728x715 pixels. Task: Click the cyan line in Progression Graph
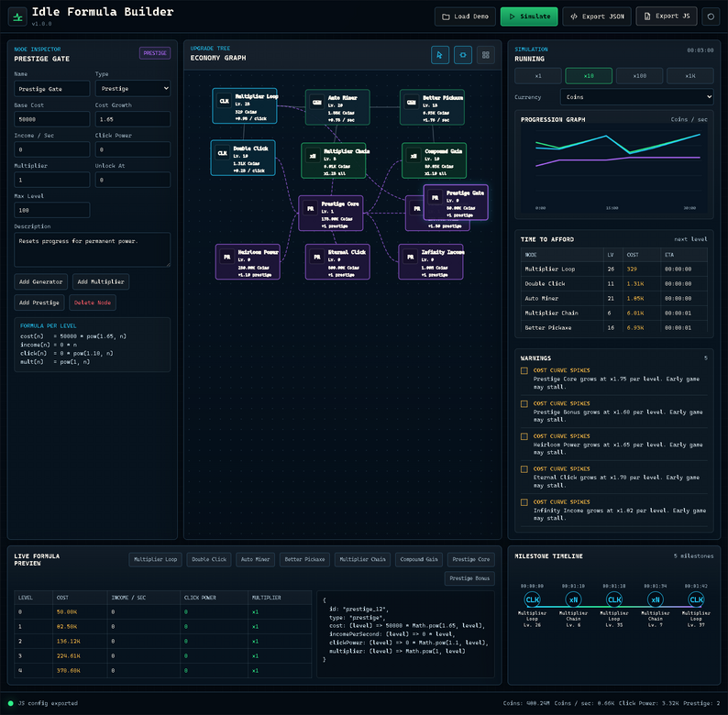pyautogui.click(x=617, y=145)
